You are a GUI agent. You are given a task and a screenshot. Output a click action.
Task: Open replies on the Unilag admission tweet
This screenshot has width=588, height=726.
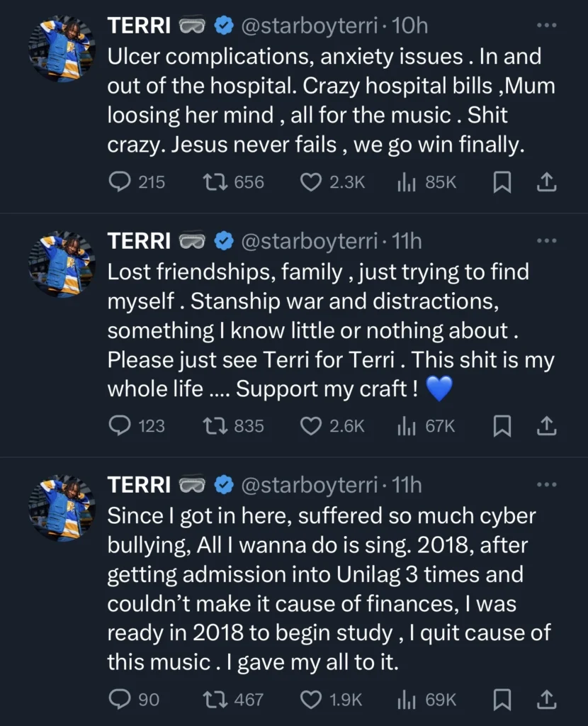pyautogui.click(x=120, y=700)
